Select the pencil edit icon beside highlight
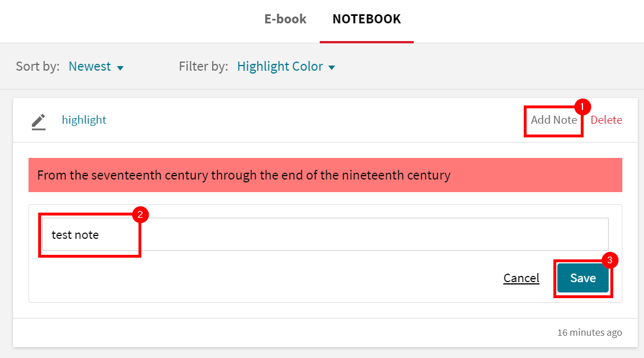The image size is (644, 358). coord(39,121)
